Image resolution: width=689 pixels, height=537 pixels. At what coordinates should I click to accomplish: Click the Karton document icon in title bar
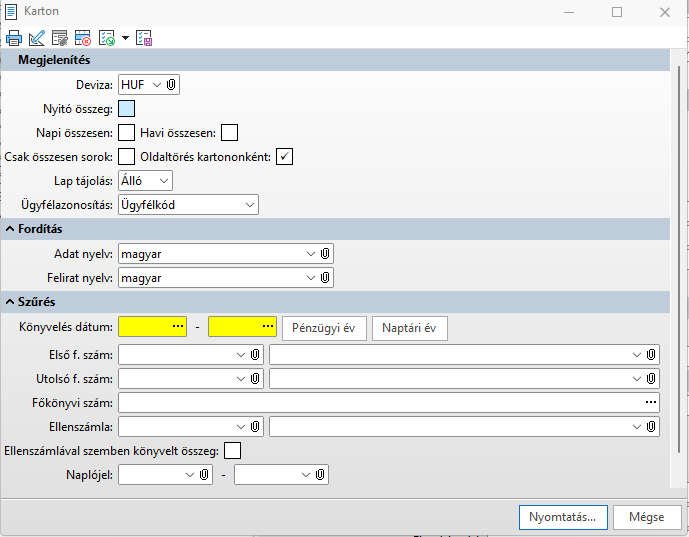[x=11, y=11]
